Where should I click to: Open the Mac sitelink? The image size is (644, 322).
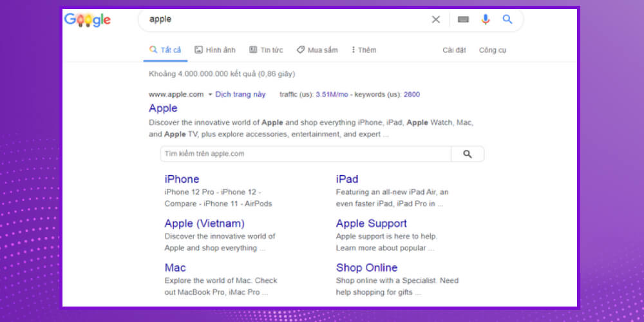point(175,268)
